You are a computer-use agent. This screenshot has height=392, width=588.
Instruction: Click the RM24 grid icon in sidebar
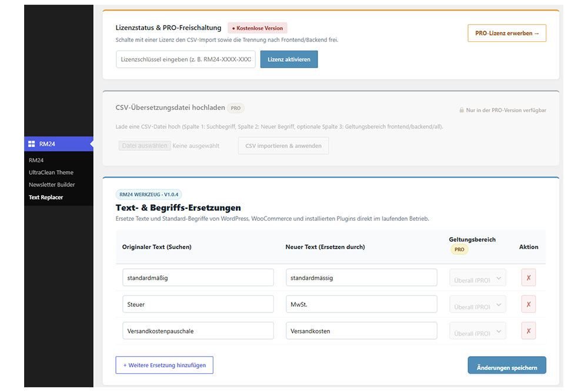coord(32,144)
